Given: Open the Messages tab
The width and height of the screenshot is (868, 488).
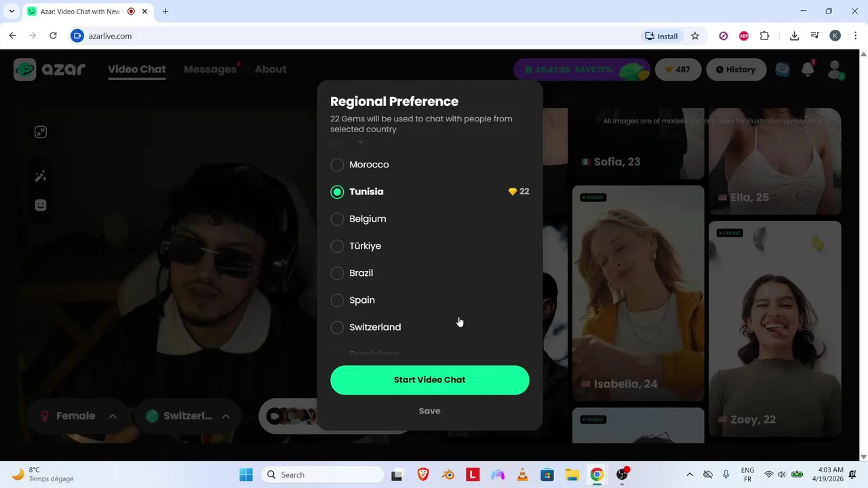Looking at the screenshot, I should point(210,69).
